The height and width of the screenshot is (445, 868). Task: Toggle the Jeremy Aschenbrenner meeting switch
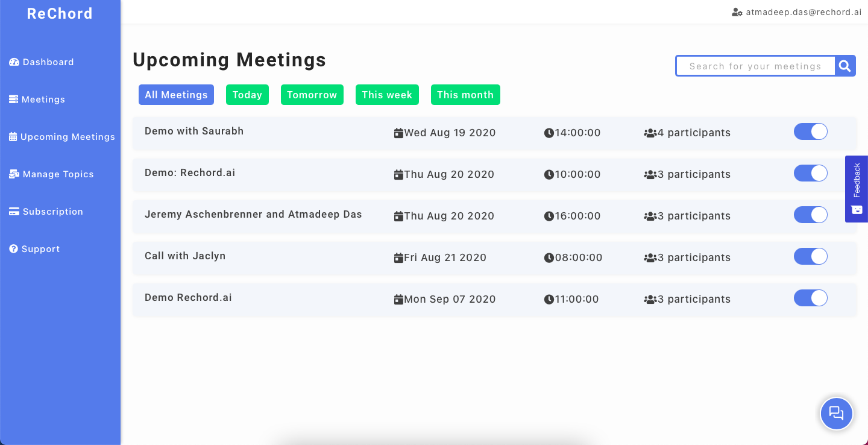click(811, 215)
